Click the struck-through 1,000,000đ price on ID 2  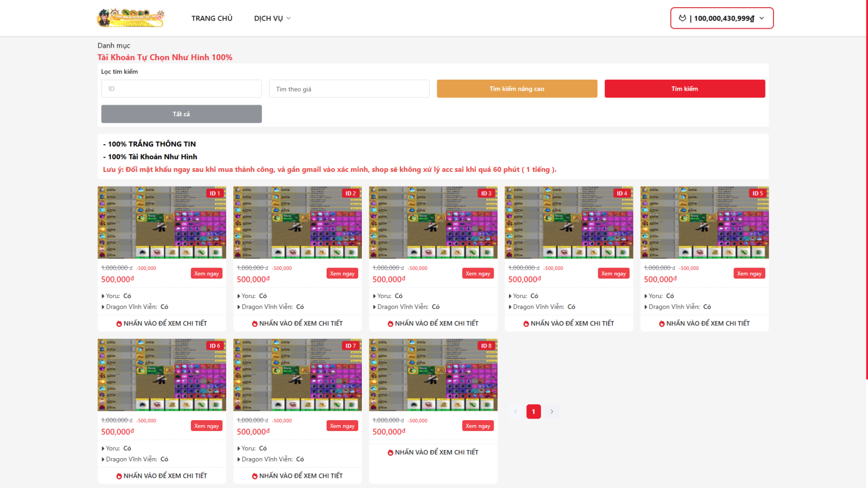pos(253,268)
